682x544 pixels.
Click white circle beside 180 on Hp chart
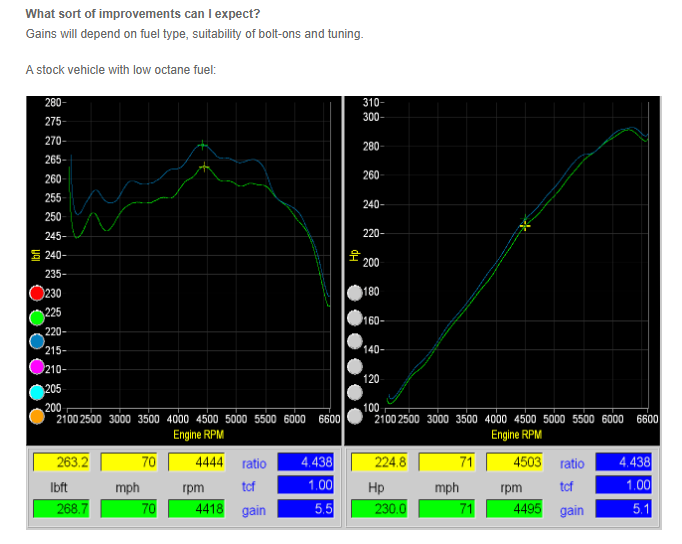354,294
